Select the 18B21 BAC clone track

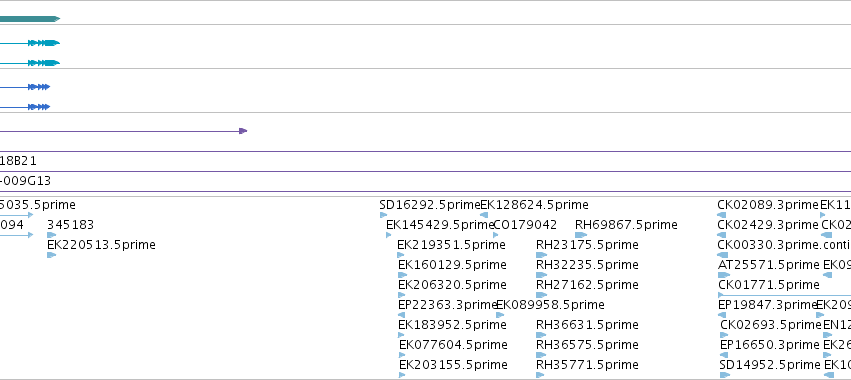click(x=426, y=161)
